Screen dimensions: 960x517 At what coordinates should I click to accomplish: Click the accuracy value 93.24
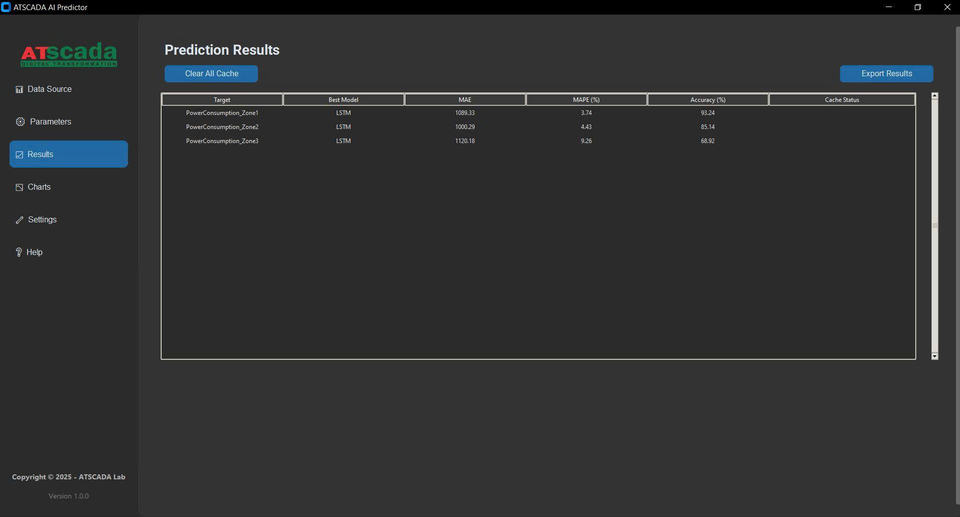pyautogui.click(x=708, y=113)
